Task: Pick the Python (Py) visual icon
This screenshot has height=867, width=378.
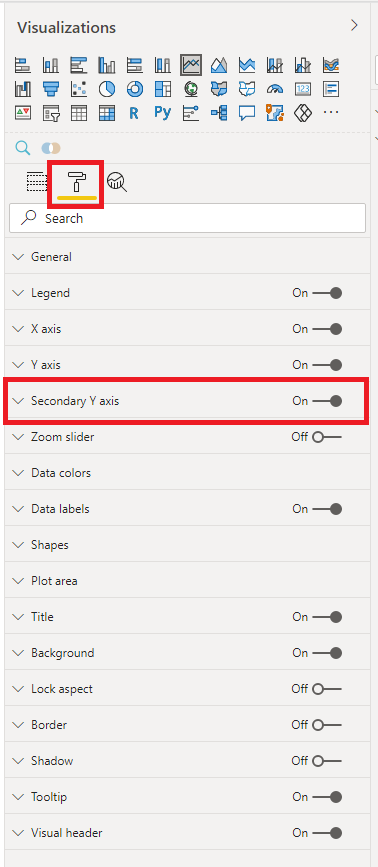Action: pos(162,113)
